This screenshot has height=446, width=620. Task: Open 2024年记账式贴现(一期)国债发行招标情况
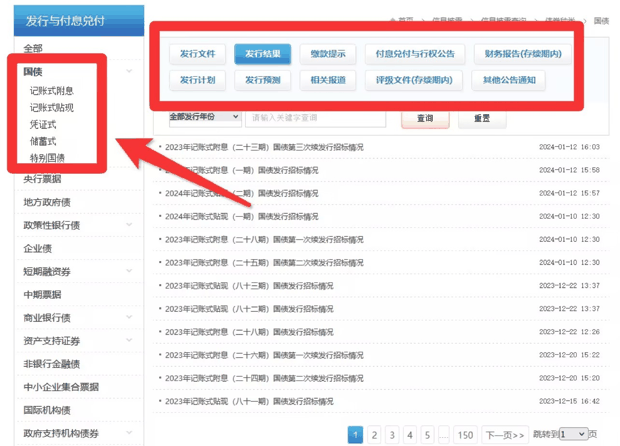[x=242, y=217]
